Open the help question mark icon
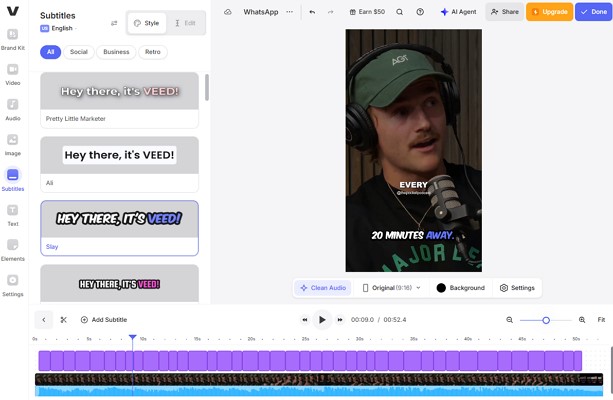 420,12
